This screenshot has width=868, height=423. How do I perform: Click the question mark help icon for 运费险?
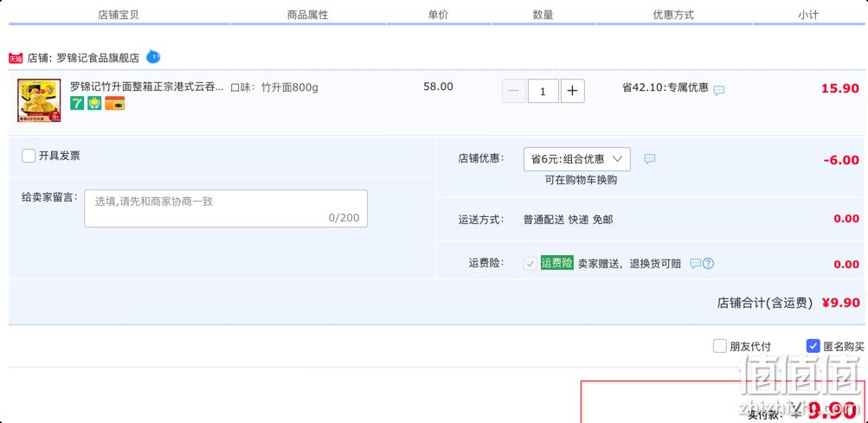click(x=708, y=264)
